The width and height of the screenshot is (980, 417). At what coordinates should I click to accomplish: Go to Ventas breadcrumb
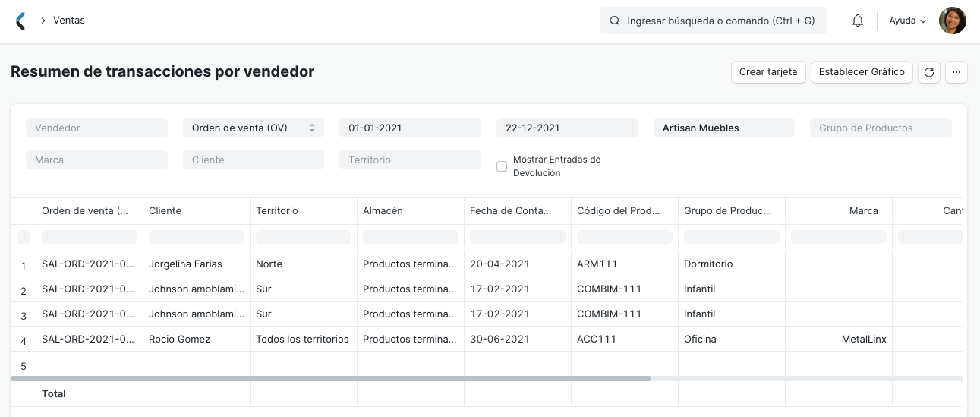coord(69,21)
